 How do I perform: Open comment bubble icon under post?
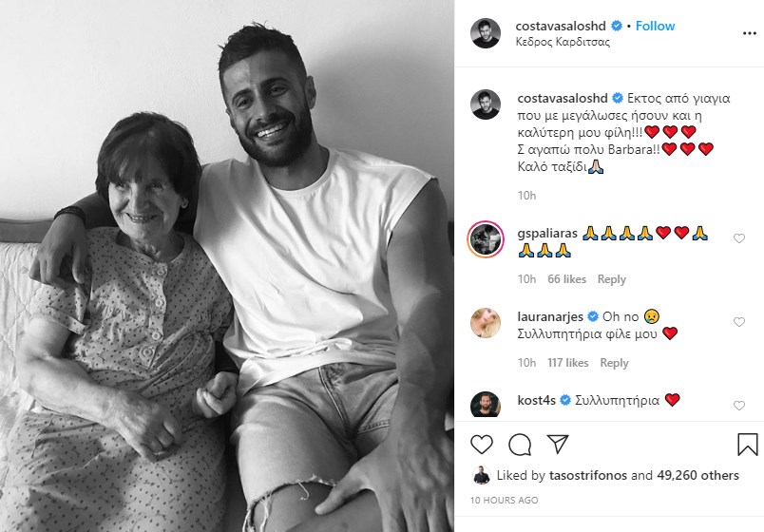[520, 444]
